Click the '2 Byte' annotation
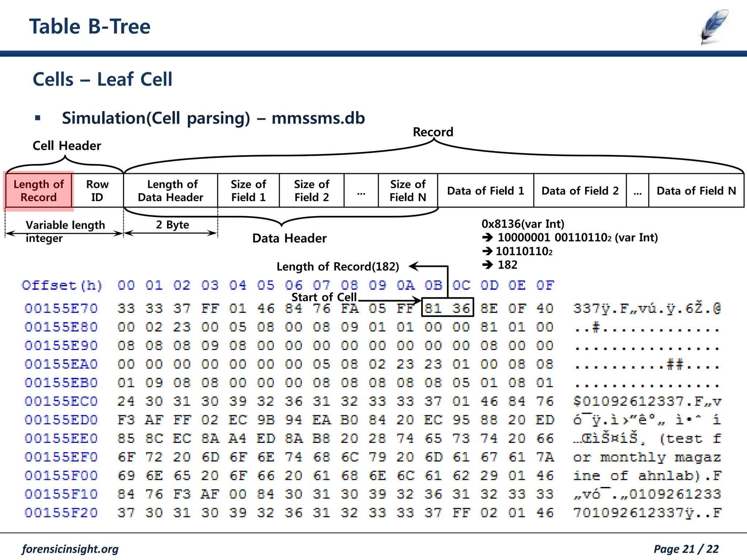This screenshot has height=560, width=747. 173,225
